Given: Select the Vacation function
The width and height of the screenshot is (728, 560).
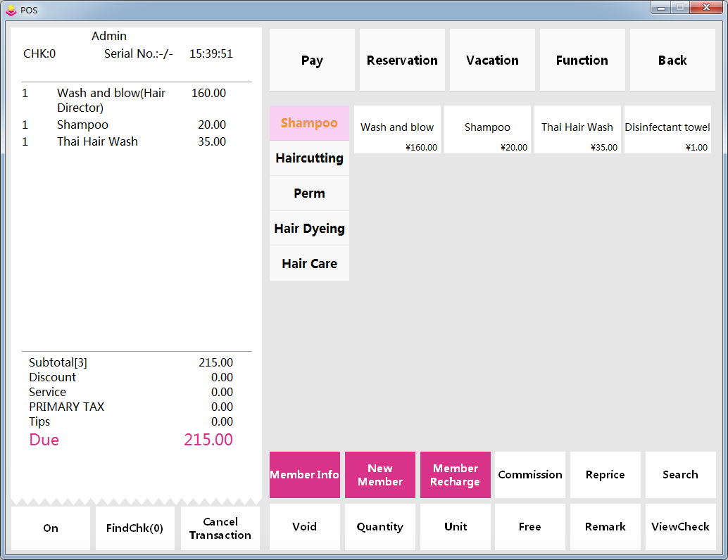Looking at the screenshot, I should [492, 61].
